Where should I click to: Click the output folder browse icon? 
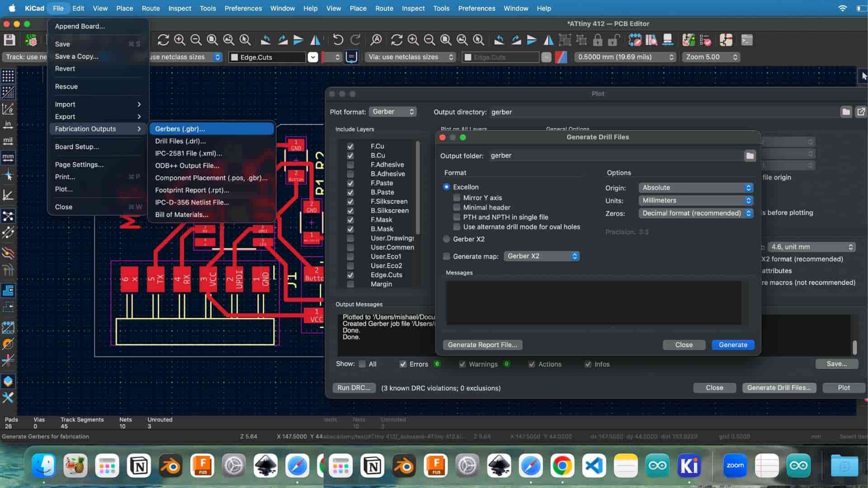coord(750,156)
